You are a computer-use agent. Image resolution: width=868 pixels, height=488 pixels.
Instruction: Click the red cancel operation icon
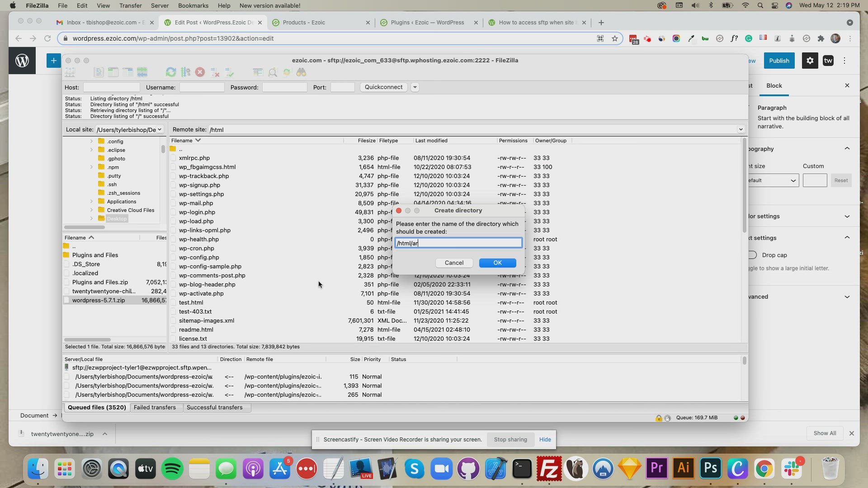coord(200,72)
